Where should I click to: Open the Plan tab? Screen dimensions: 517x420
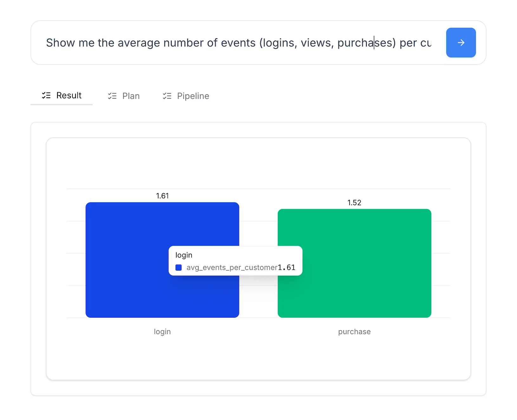(131, 96)
